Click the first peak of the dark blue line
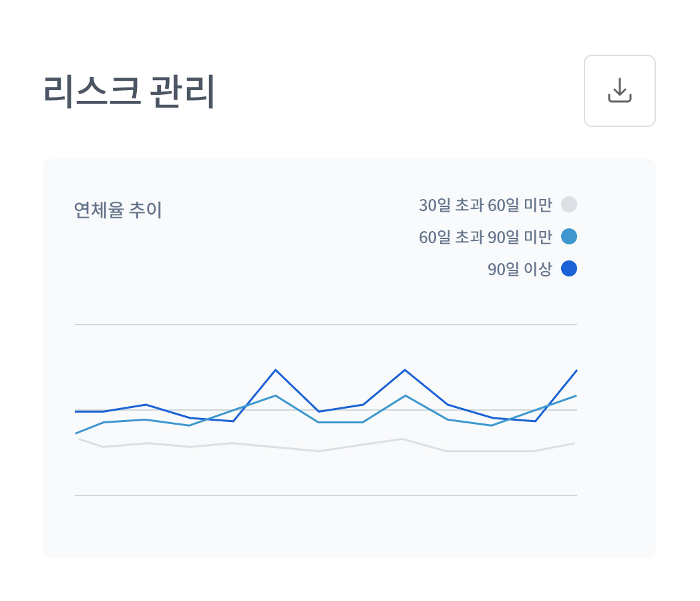700x601 pixels. pyautogui.click(x=275, y=370)
